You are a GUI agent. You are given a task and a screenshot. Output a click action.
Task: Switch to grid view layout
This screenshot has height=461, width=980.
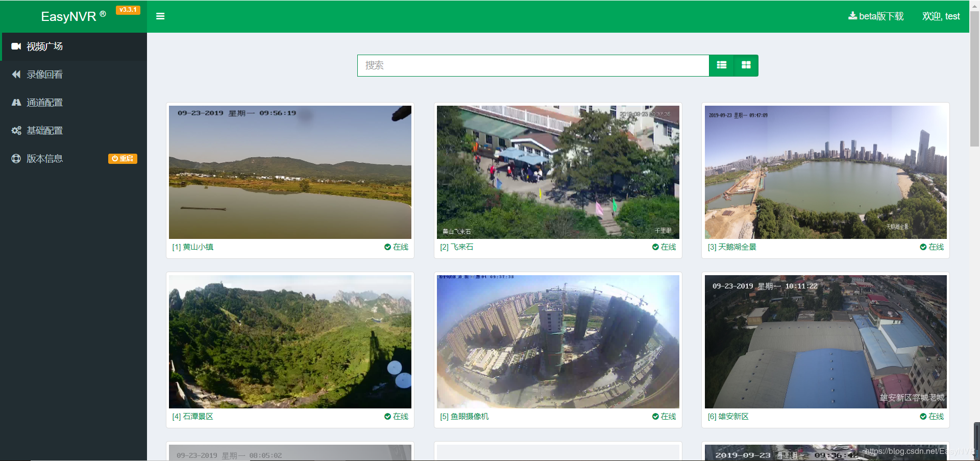[x=746, y=65]
